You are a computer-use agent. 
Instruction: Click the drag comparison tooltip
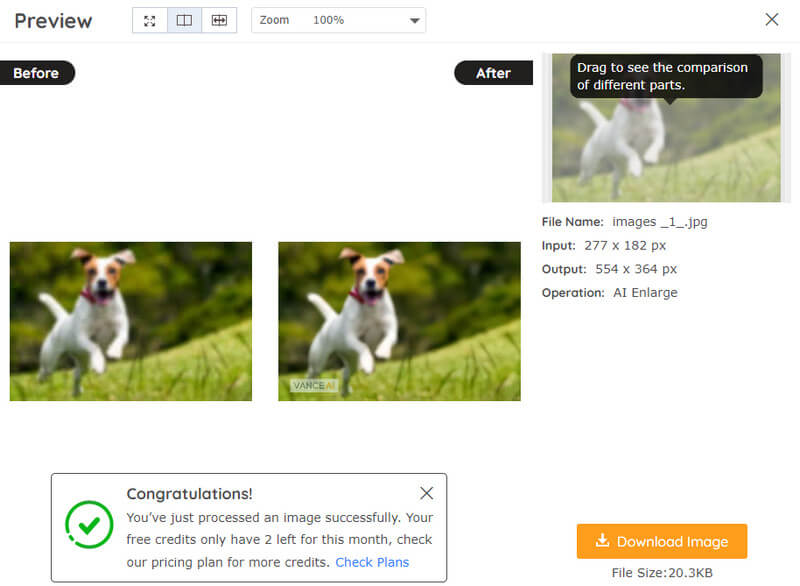click(x=666, y=76)
